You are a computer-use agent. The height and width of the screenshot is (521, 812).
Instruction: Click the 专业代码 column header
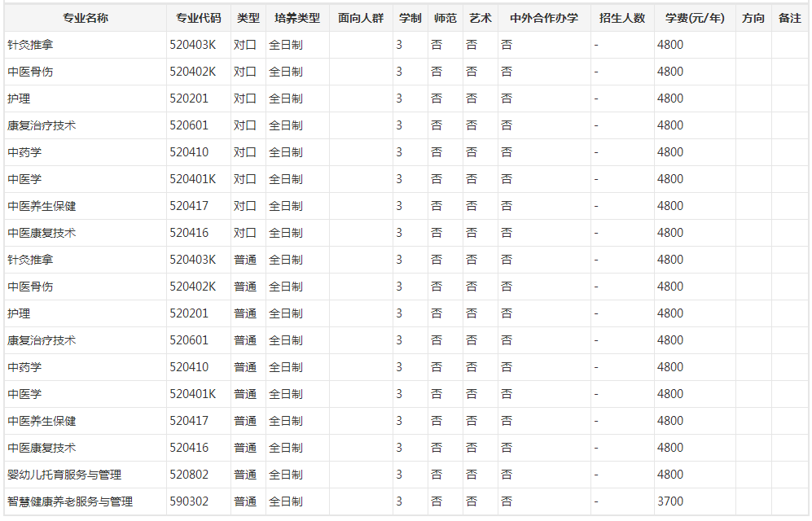[198, 18]
